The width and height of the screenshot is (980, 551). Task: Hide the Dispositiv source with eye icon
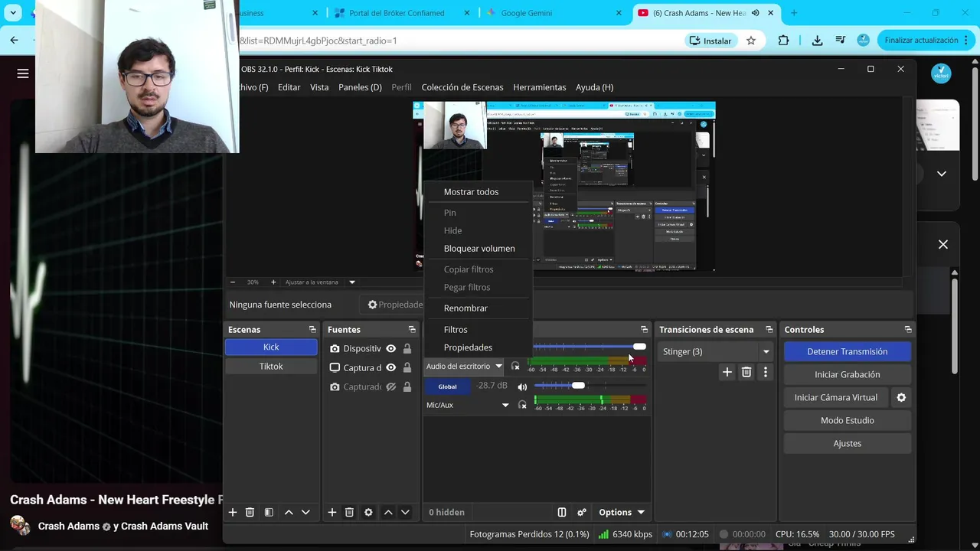point(390,348)
